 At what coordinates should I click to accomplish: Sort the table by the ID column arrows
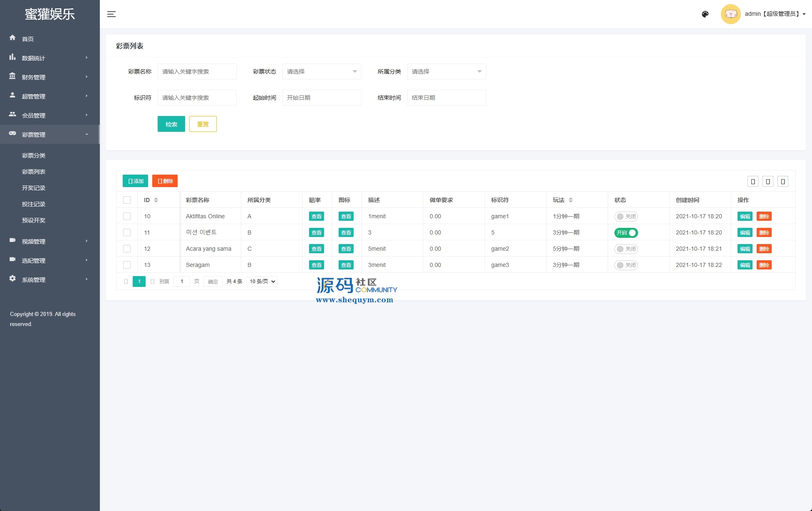coord(156,200)
